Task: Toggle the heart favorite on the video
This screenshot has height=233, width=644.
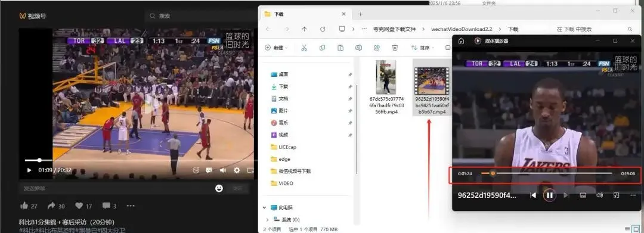Action: [79, 206]
